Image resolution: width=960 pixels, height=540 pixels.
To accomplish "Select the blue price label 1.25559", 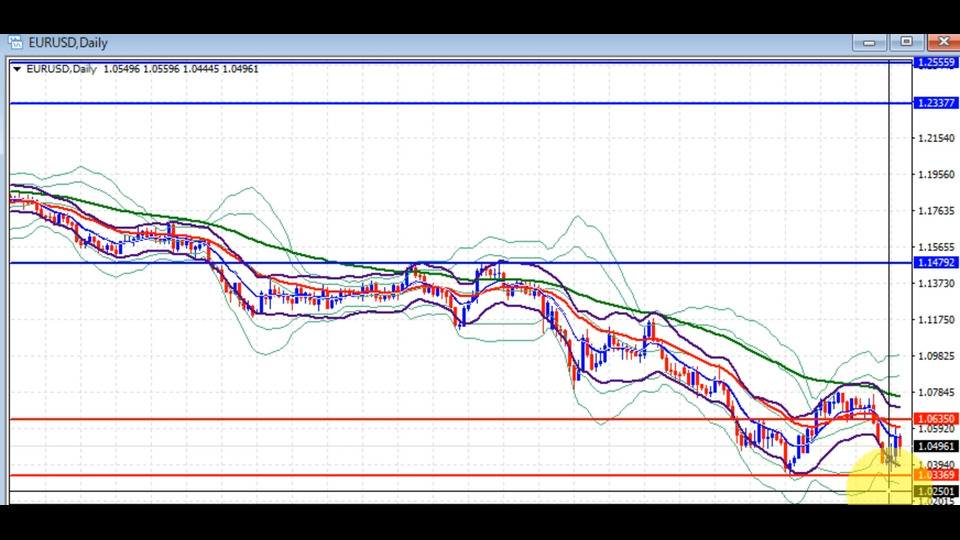I will coord(935,62).
